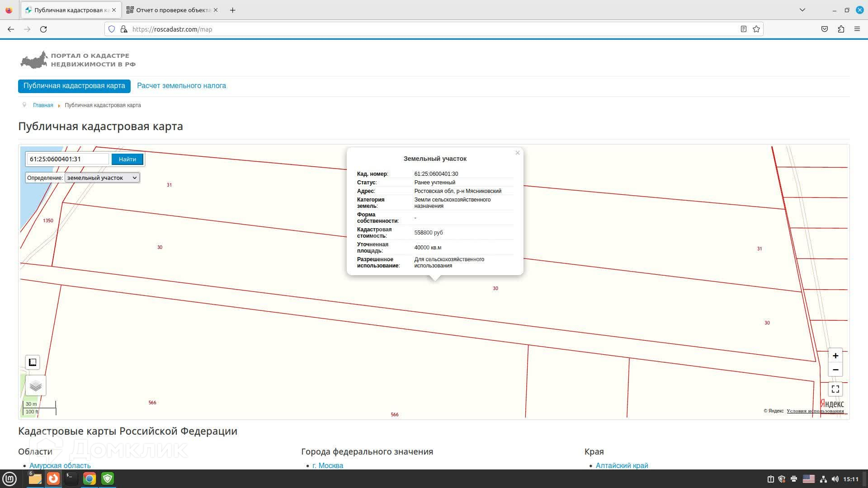This screenshot has height=488, width=868.
Task: Open the Амурская область link
Action: tap(60, 465)
